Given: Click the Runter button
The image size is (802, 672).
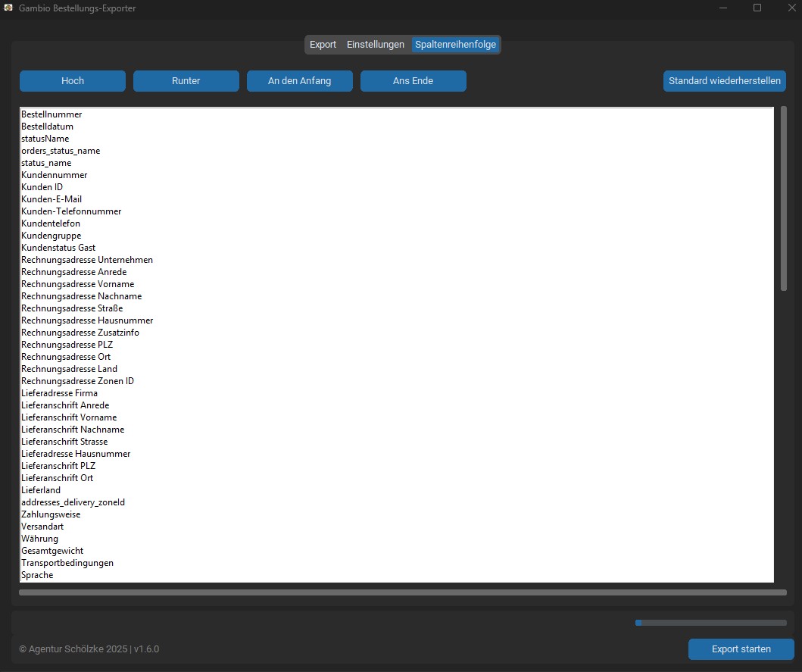Looking at the screenshot, I should [186, 81].
